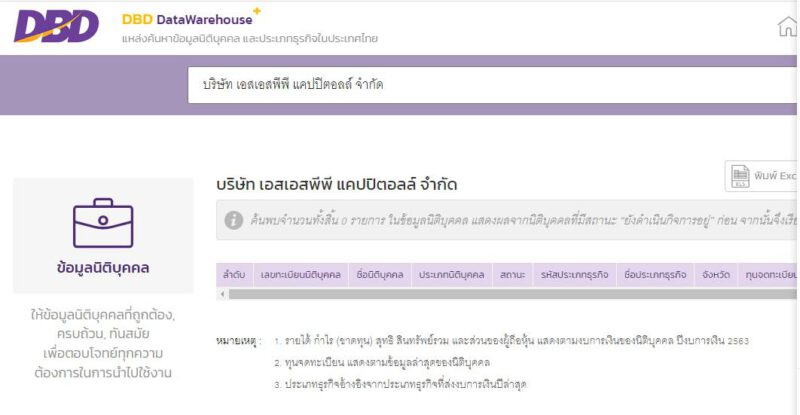Click the DBD logo
Image resolution: width=800 pixels, height=415 pixels.
tap(56, 25)
